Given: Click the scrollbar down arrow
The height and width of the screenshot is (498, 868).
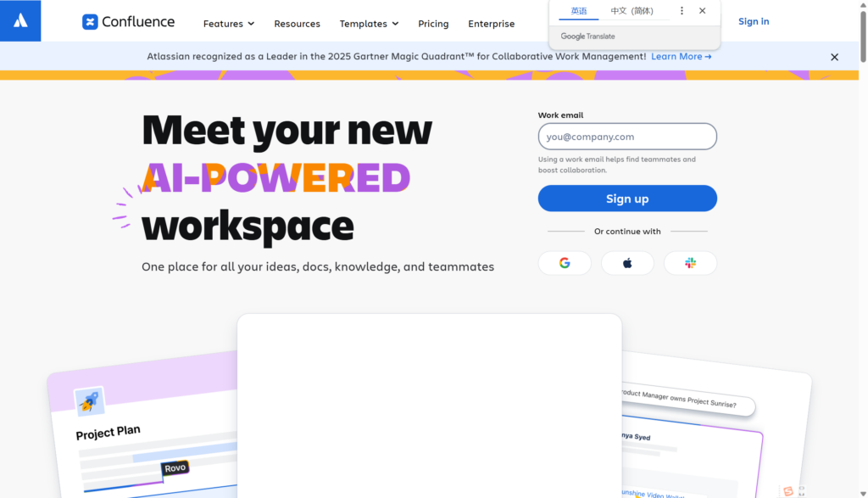Looking at the screenshot, I should (863, 493).
